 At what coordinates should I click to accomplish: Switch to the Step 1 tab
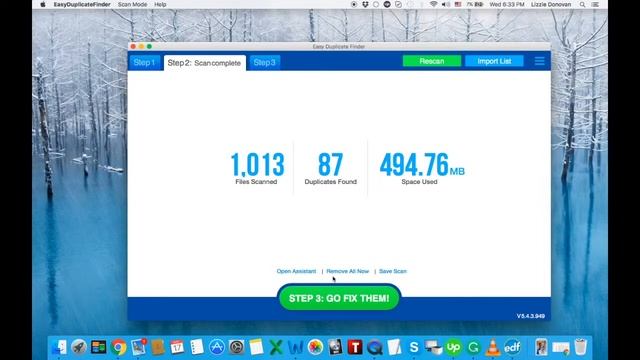coord(144,62)
